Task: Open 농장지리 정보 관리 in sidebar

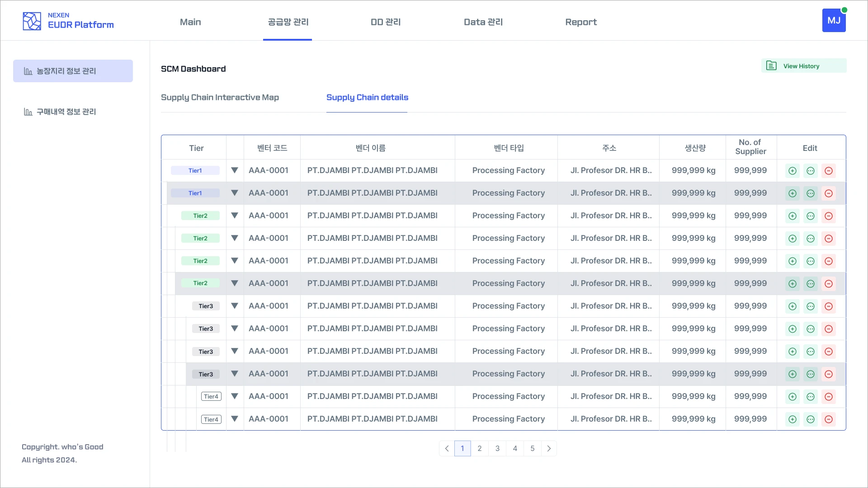Action: [73, 71]
